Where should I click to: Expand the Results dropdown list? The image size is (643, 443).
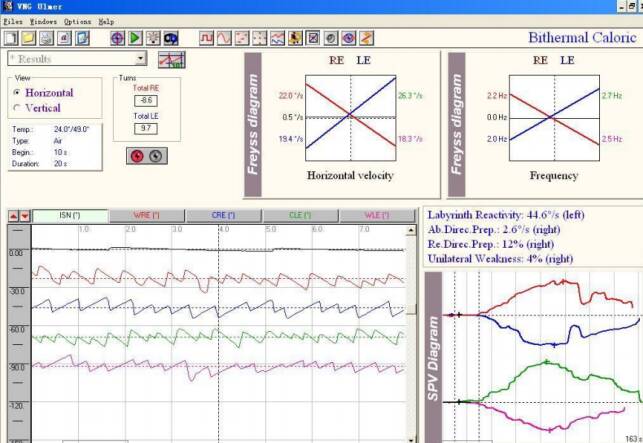pos(140,59)
